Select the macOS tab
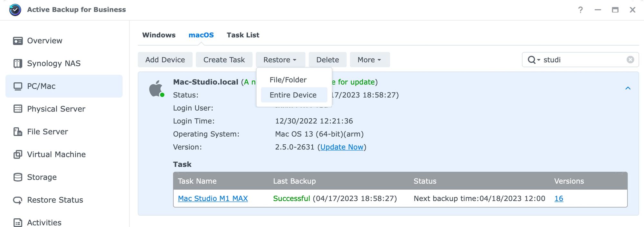Viewport: 644px width, 227px height. coord(201,35)
